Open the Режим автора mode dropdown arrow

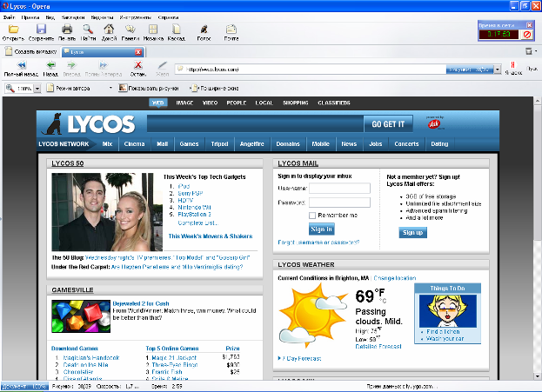tap(110, 88)
